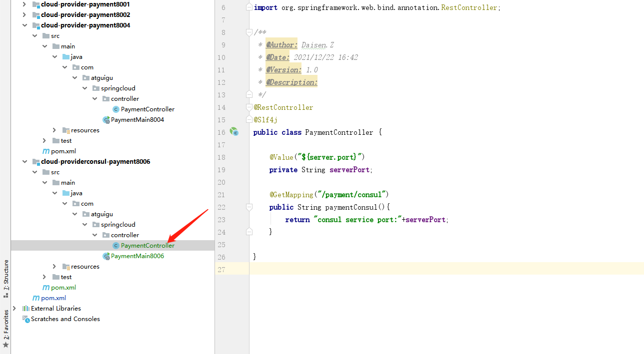Image resolution: width=644 pixels, height=354 pixels.
Task: Collapse the src folder under payment8006
Action: coord(34,172)
